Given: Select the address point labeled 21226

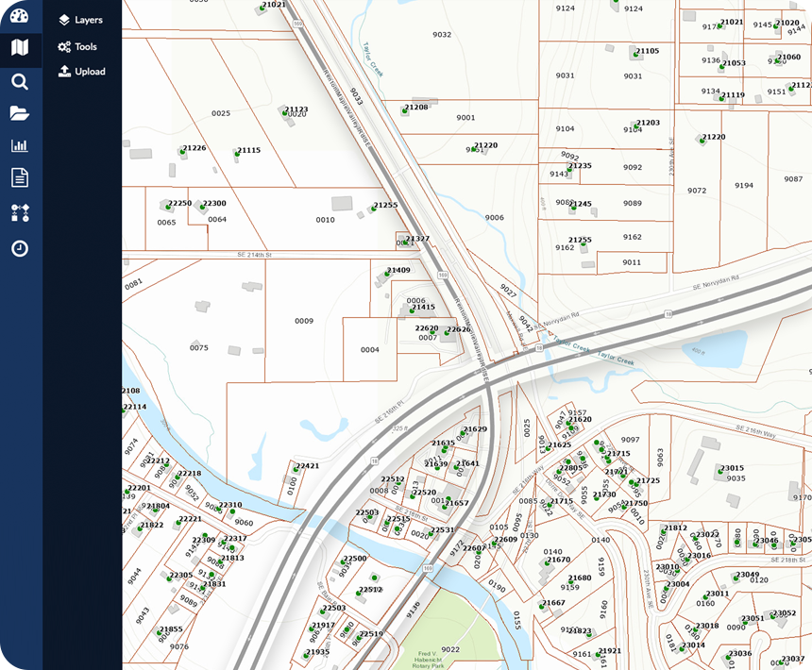Looking at the screenshot, I should coord(182,151).
